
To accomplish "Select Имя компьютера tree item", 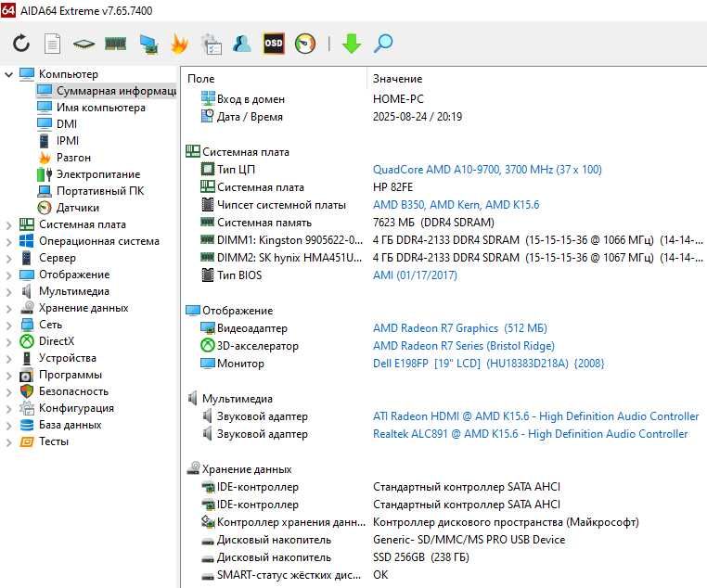I will [92, 108].
